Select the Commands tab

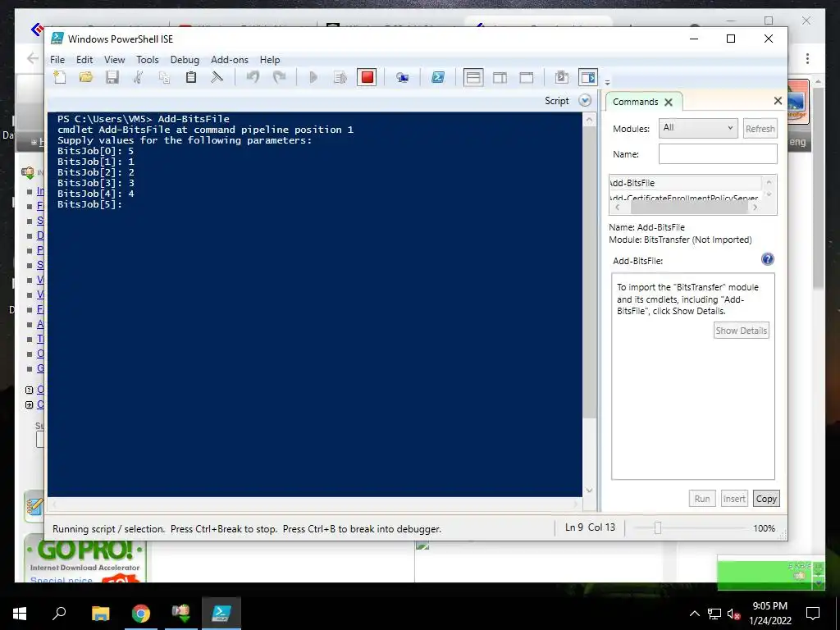pos(636,102)
